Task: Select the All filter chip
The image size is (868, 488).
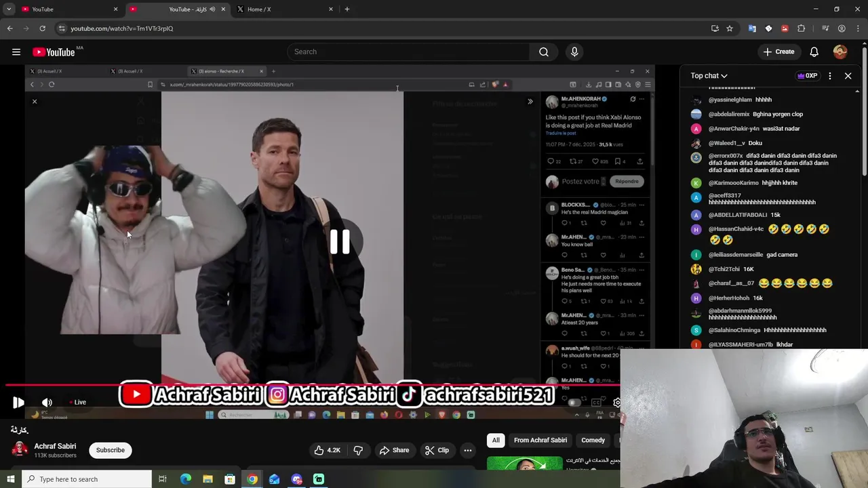Action: tap(496, 440)
